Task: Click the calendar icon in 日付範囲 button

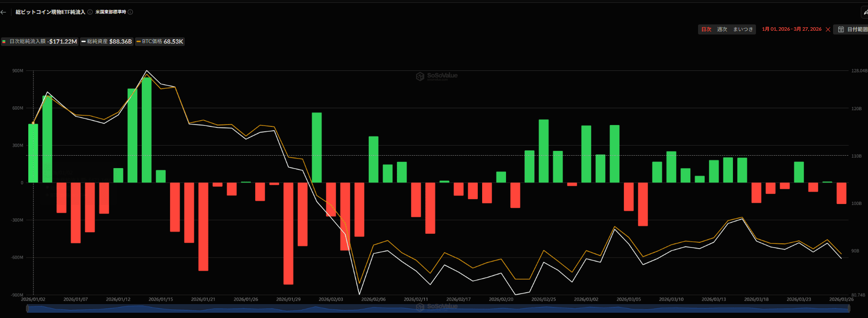Action: [841, 30]
